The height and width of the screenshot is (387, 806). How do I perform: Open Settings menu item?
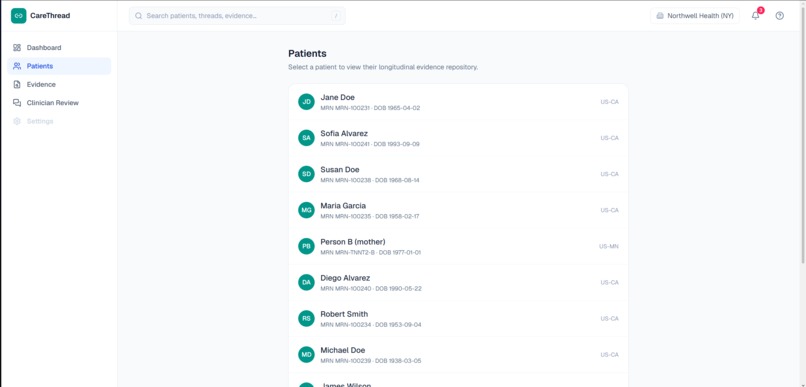(59, 121)
